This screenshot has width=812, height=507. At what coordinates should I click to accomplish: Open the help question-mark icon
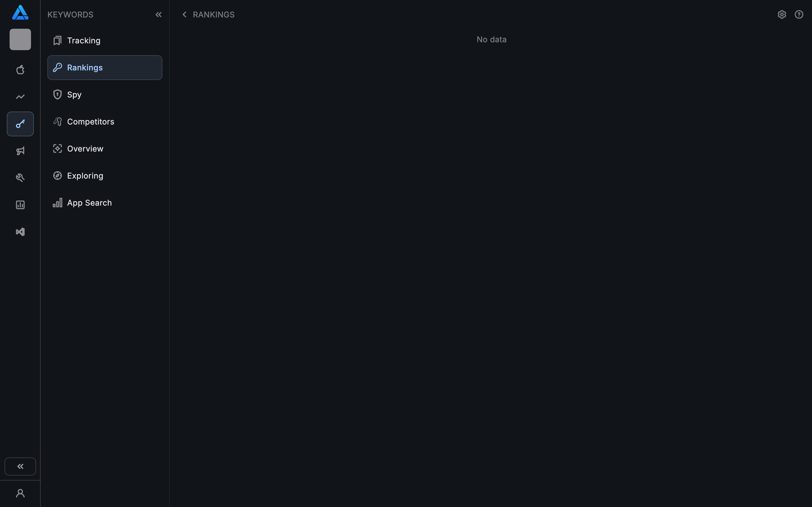tap(799, 14)
